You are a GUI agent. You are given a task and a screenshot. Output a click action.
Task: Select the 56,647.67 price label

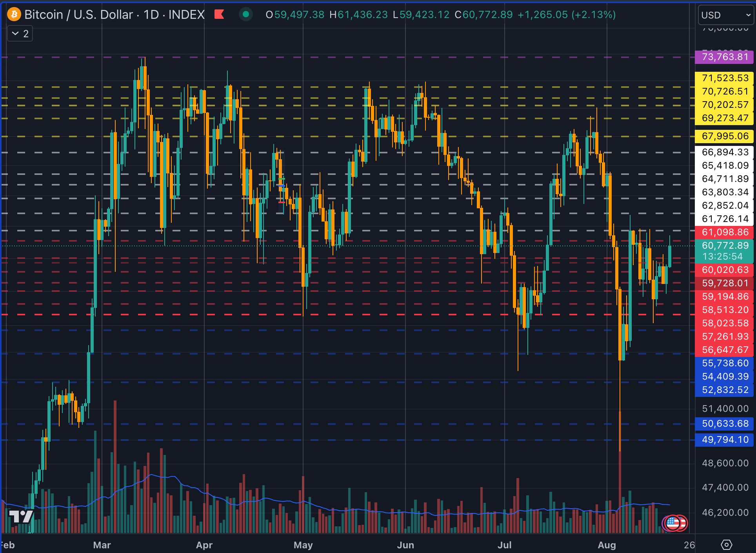click(x=724, y=350)
